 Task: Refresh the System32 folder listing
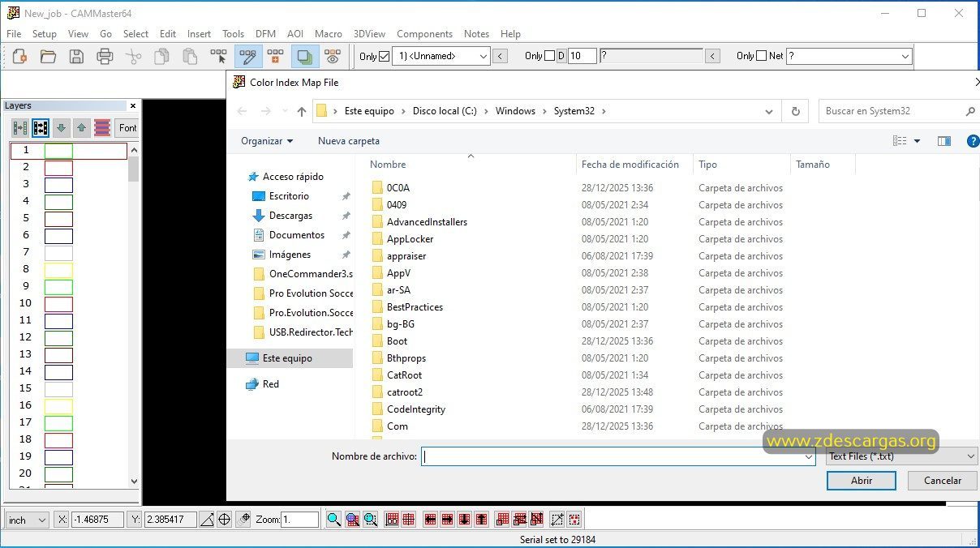796,112
